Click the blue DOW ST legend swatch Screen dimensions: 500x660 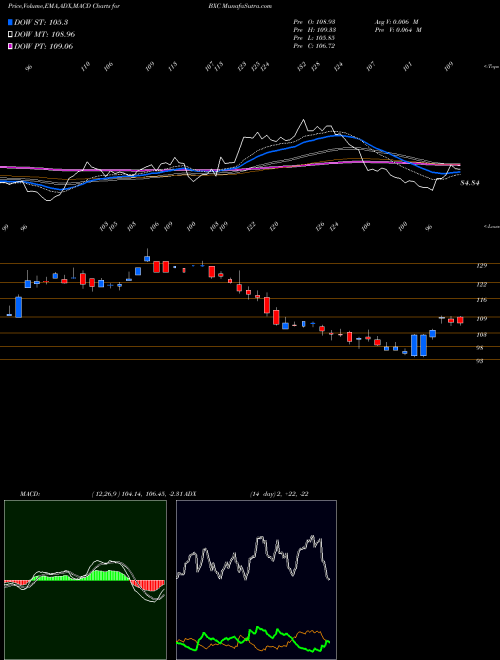pyautogui.click(x=11, y=22)
